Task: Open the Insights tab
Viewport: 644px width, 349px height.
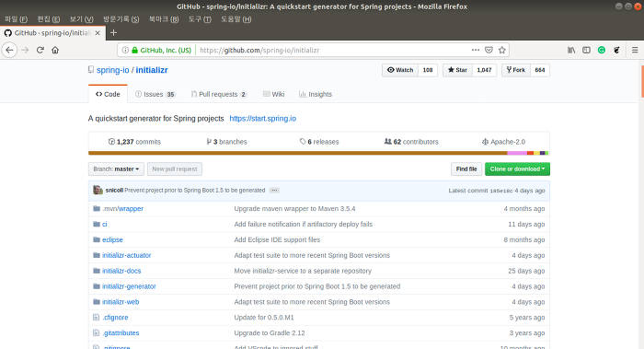Action: pos(316,94)
